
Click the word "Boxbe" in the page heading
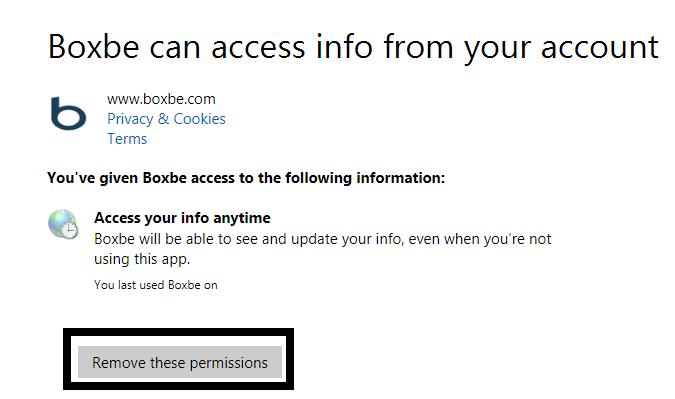click(x=93, y=46)
